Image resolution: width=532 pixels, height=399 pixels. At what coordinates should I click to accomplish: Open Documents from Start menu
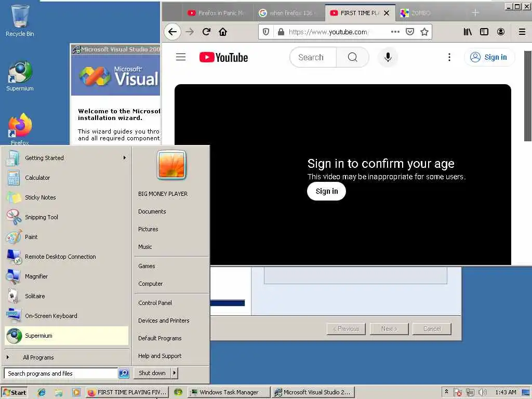point(152,212)
